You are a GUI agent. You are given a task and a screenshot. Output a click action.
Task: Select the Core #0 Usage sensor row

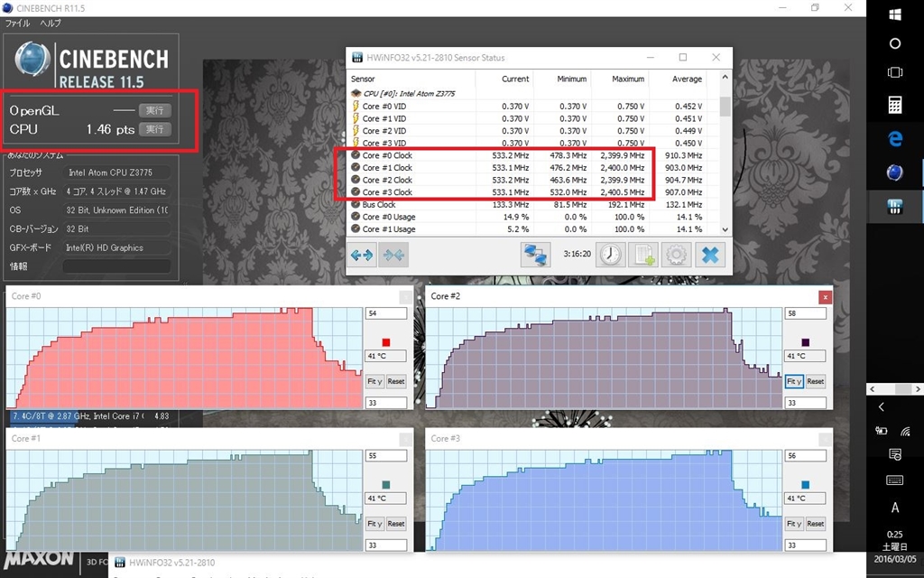(533, 217)
